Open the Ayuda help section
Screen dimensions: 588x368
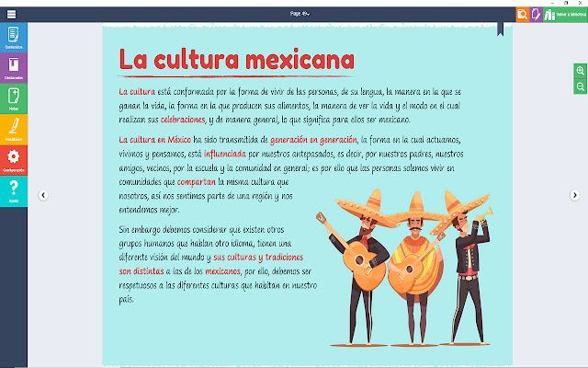(x=14, y=191)
